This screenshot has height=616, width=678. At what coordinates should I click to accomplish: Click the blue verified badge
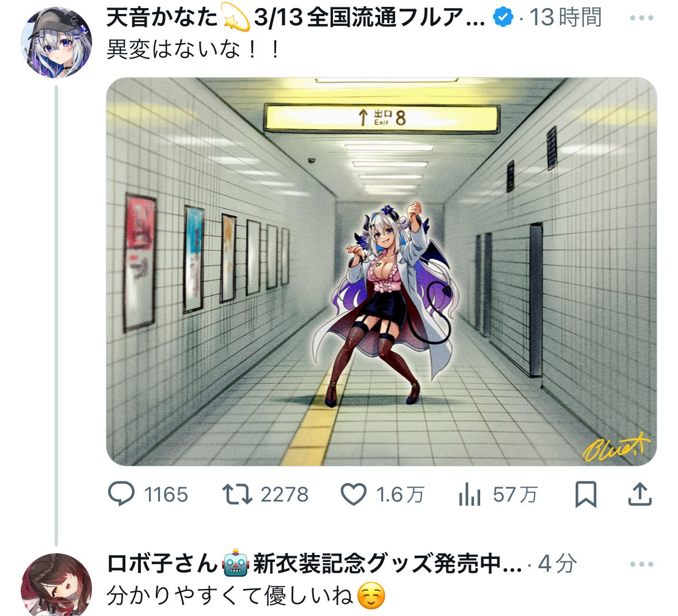tap(503, 18)
